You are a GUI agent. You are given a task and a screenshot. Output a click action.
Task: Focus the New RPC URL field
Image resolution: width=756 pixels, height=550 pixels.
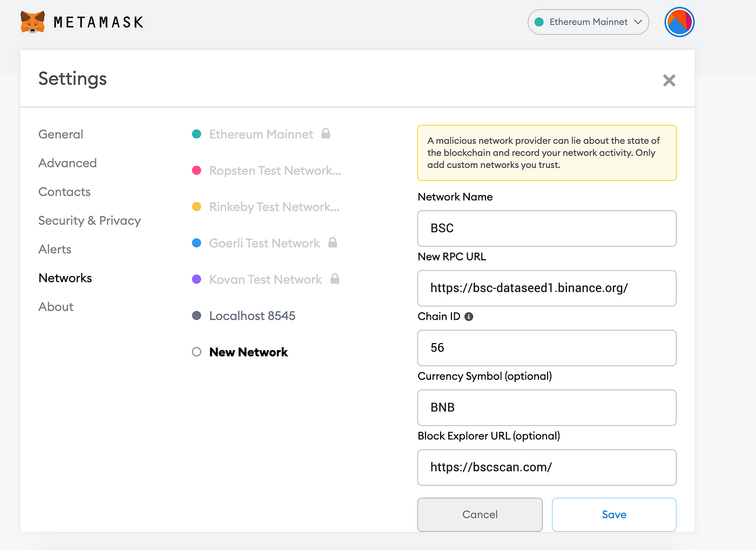[547, 288]
